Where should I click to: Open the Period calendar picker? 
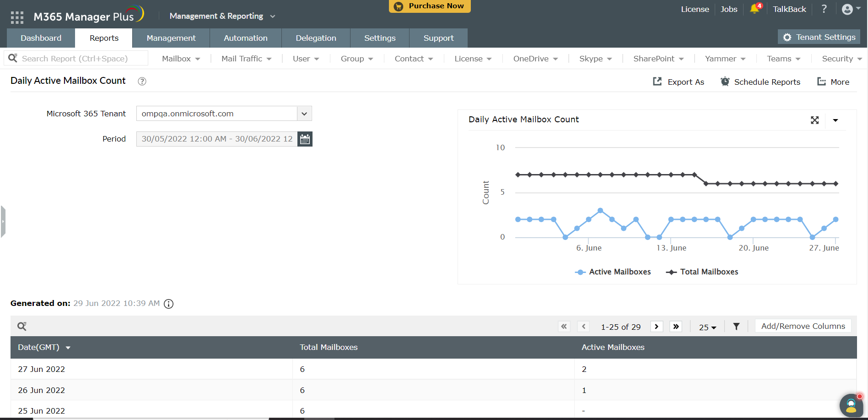tap(305, 139)
